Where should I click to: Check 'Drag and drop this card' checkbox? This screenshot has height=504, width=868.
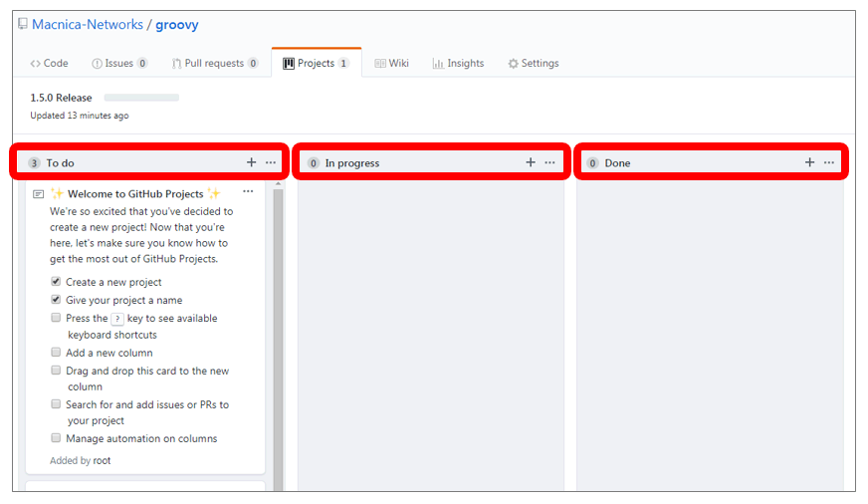pyautogui.click(x=56, y=370)
